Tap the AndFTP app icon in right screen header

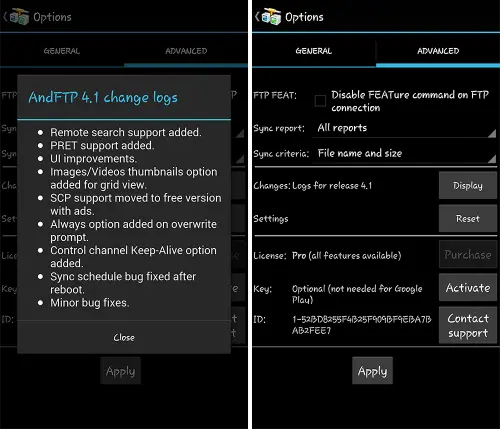(x=271, y=17)
